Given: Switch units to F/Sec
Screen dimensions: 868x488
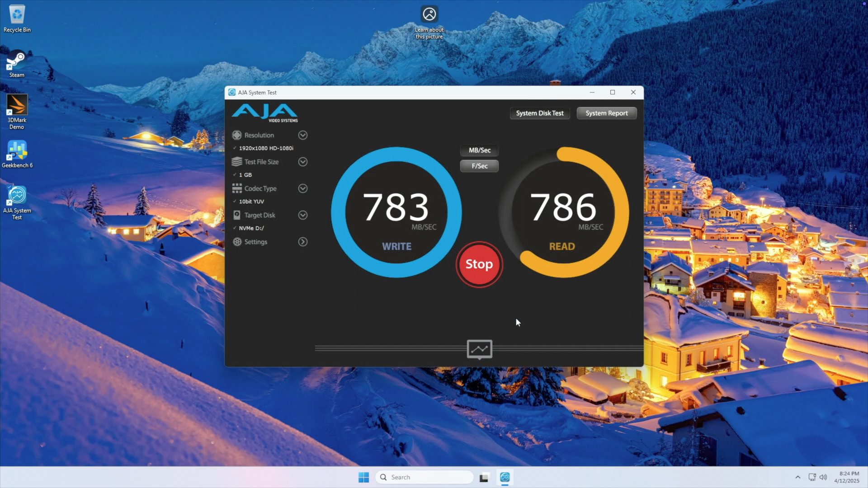Looking at the screenshot, I should [x=479, y=166].
